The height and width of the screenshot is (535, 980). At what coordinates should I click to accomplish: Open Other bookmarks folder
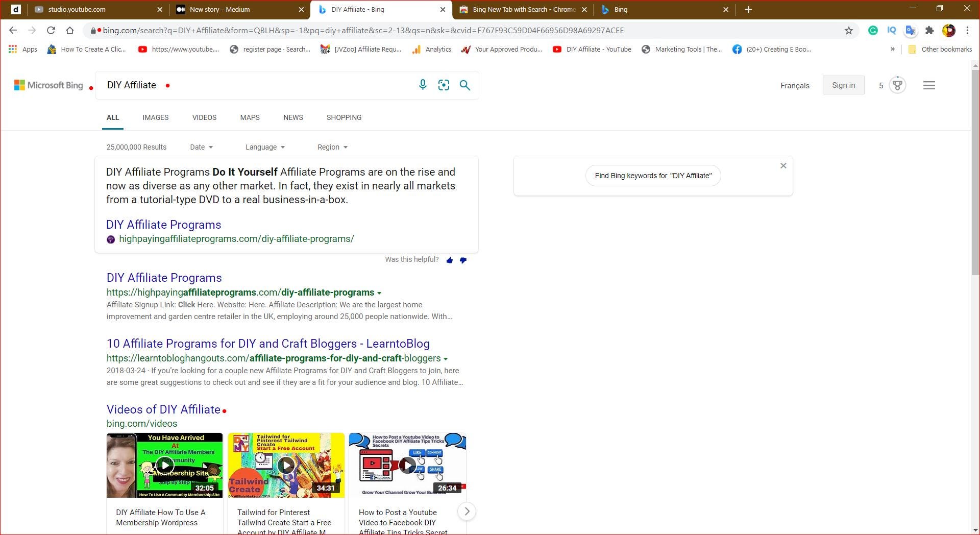pyautogui.click(x=940, y=49)
